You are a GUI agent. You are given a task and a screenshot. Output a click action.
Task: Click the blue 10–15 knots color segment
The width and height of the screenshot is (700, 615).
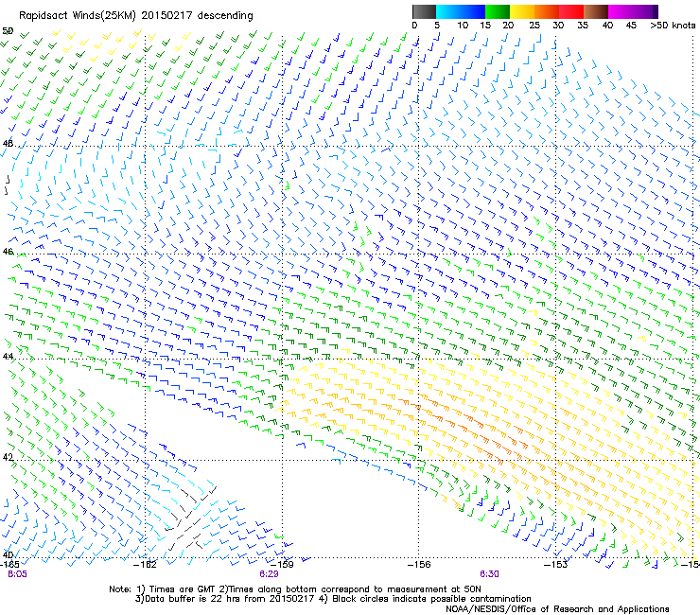point(473,11)
